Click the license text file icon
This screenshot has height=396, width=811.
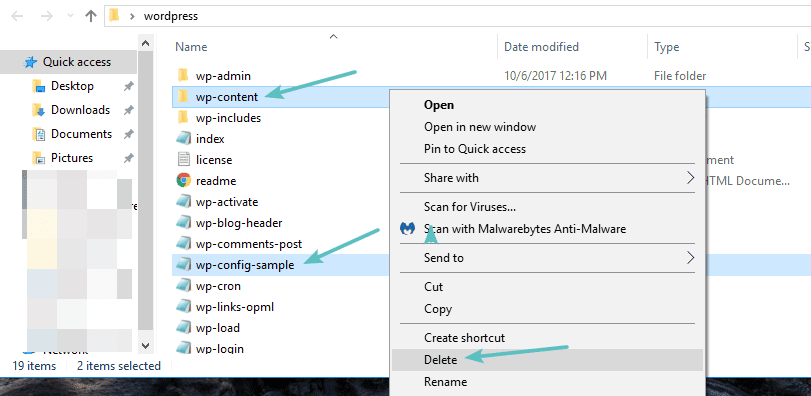pos(184,160)
